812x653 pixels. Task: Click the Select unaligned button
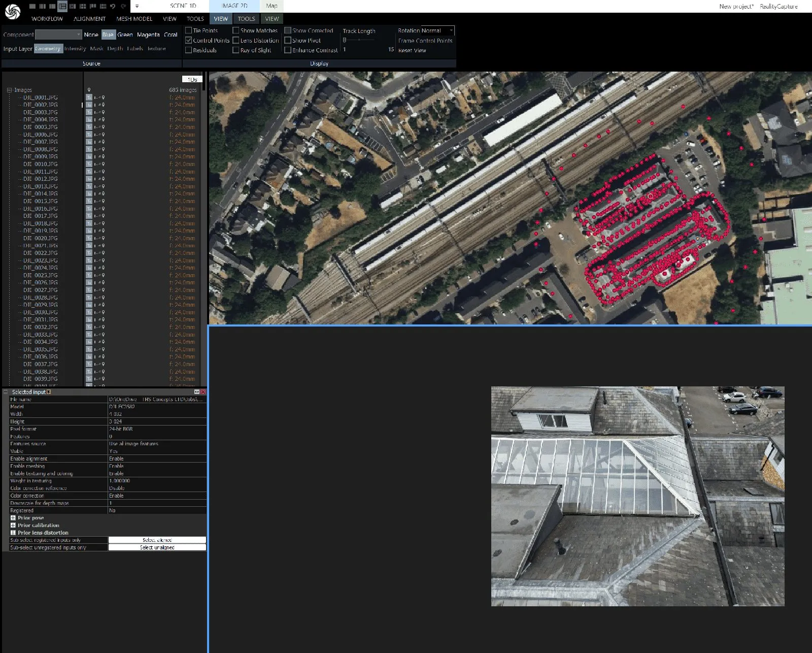(x=157, y=547)
